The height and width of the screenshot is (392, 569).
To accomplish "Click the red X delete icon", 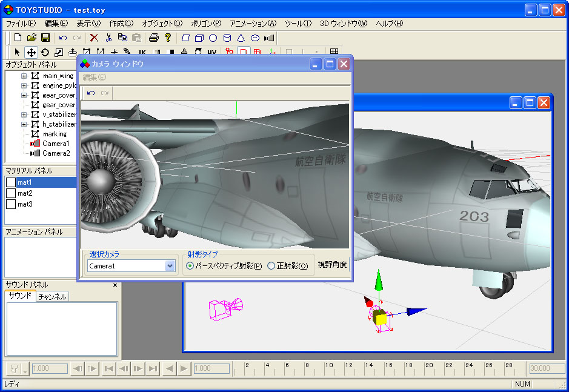I will pyautogui.click(x=94, y=38).
